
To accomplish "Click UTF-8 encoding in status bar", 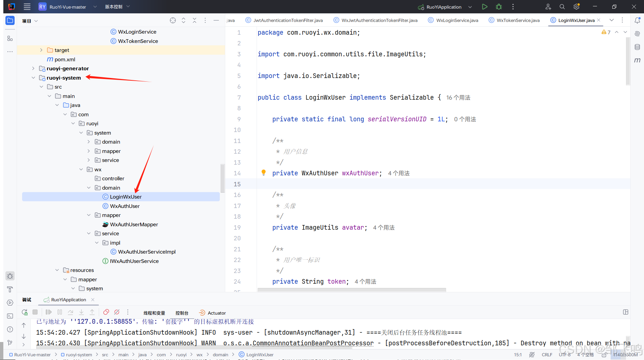I will (x=565, y=355).
